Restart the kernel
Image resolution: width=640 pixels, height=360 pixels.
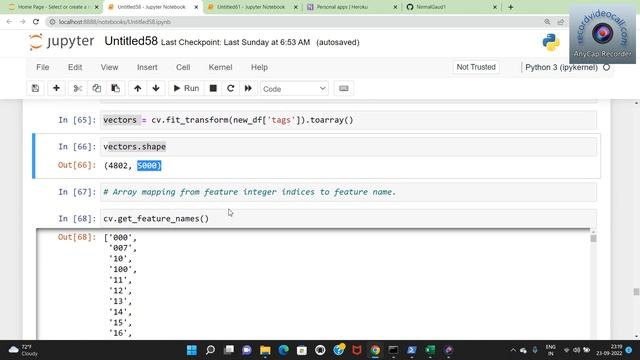tap(231, 88)
